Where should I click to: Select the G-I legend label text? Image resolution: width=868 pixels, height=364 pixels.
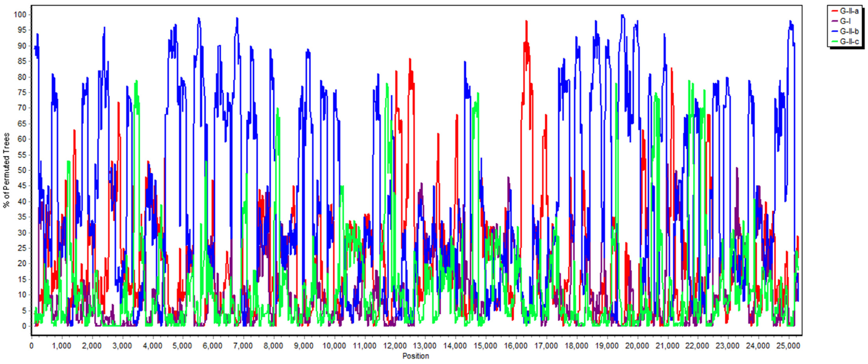tap(845, 21)
